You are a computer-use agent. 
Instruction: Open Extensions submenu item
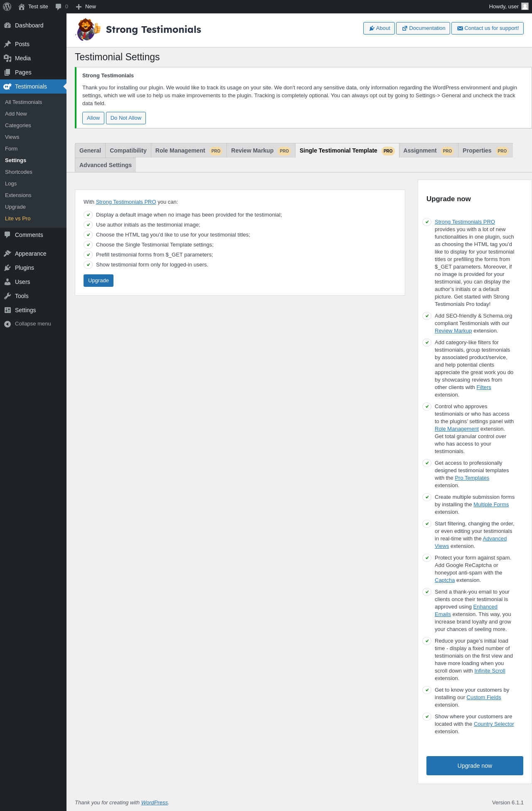[18, 195]
